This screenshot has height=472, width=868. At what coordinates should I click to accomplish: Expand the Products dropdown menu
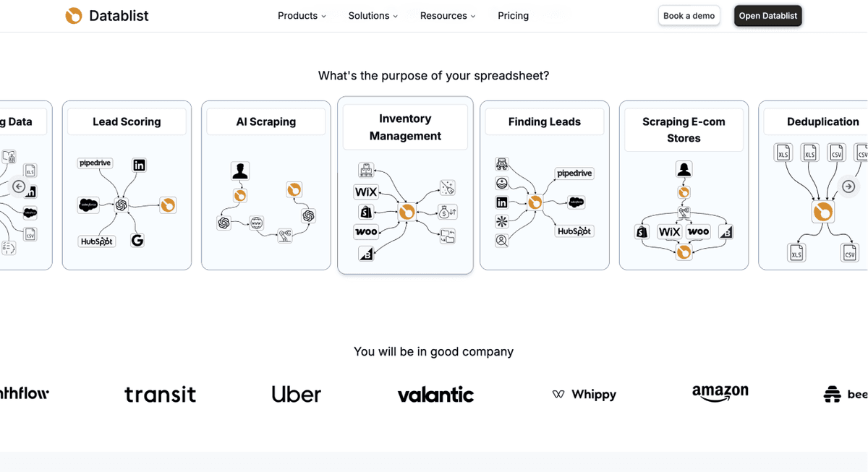302,16
